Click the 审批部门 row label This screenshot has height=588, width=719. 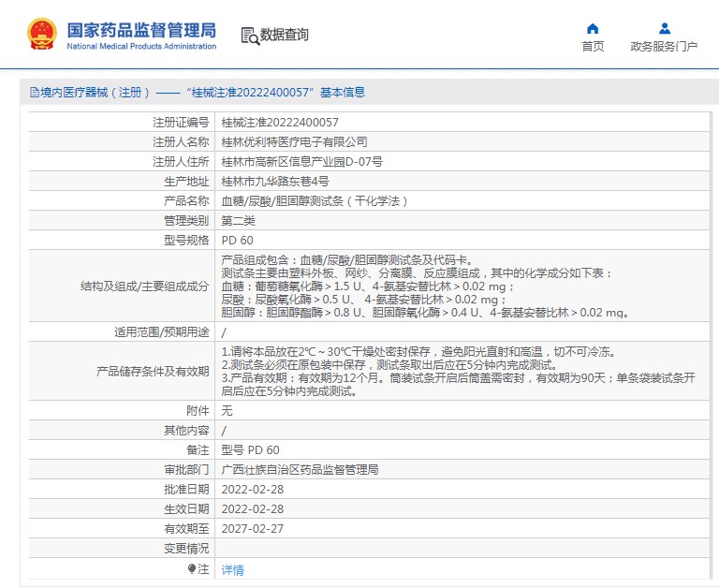pyautogui.click(x=186, y=470)
